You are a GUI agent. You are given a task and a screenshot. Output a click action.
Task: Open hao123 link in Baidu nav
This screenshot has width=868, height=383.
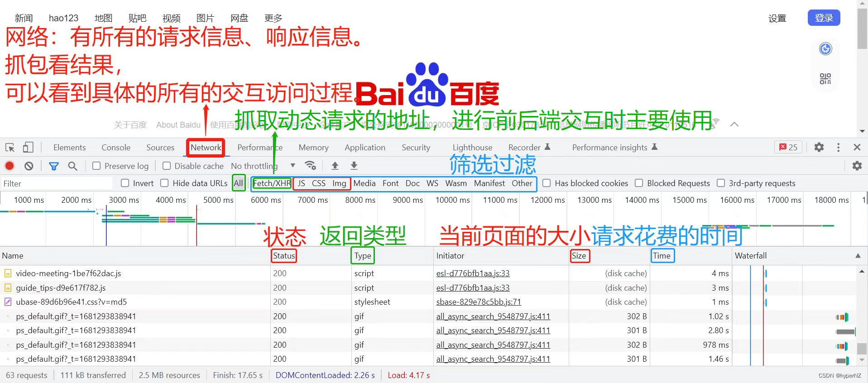(63, 18)
